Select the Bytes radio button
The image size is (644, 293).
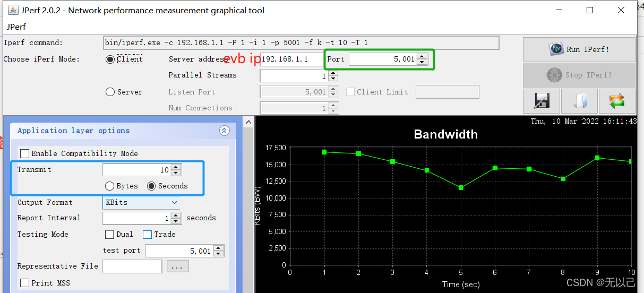click(109, 186)
